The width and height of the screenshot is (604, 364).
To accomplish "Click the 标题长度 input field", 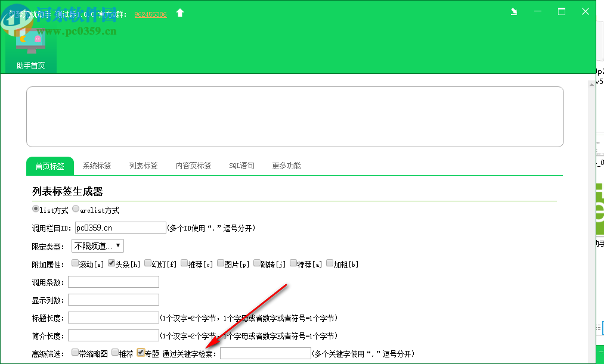I will point(114,318).
